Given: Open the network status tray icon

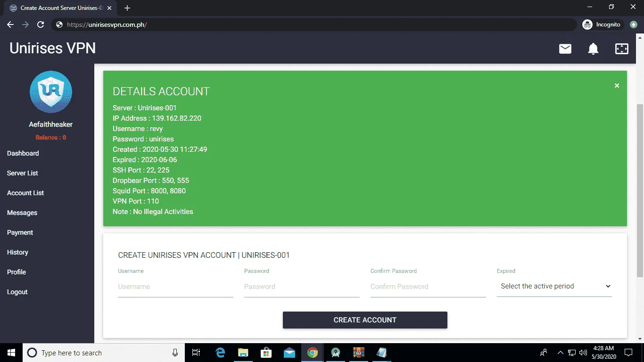Looking at the screenshot, I should coord(572,353).
